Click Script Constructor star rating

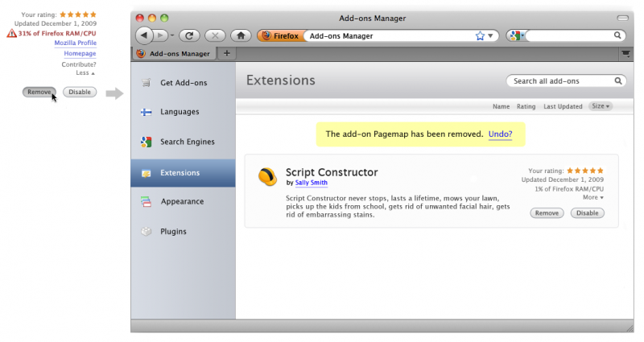click(x=585, y=171)
